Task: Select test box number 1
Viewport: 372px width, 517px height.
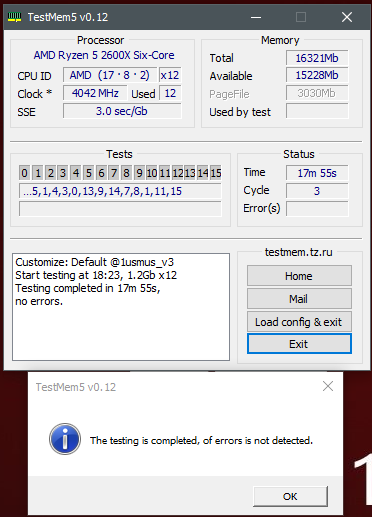Action: [x=38, y=173]
